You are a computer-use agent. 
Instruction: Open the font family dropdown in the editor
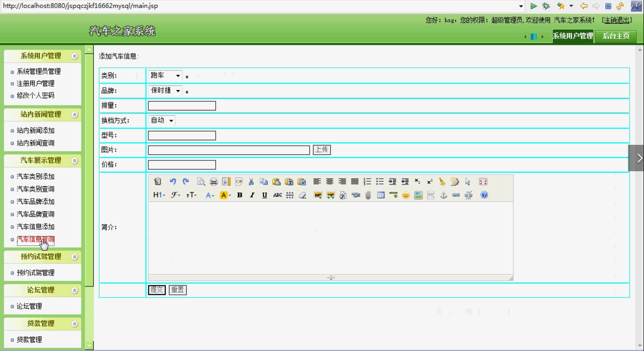pos(176,195)
